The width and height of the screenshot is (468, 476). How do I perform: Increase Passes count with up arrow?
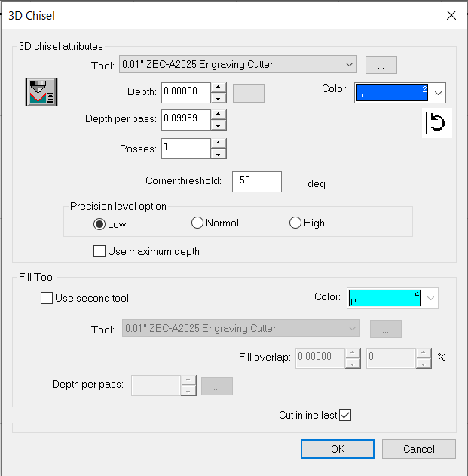(x=219, y=143)
